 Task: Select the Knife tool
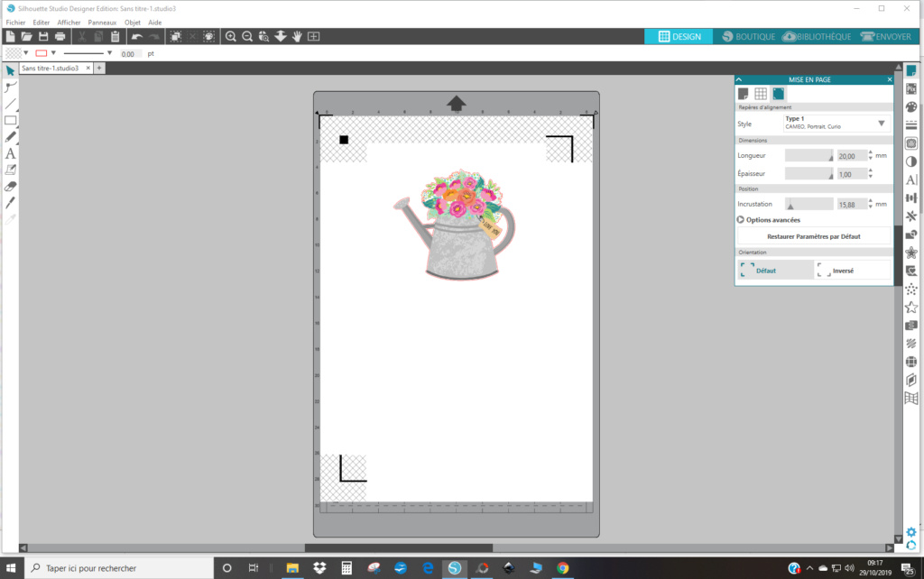pos(10,203)
